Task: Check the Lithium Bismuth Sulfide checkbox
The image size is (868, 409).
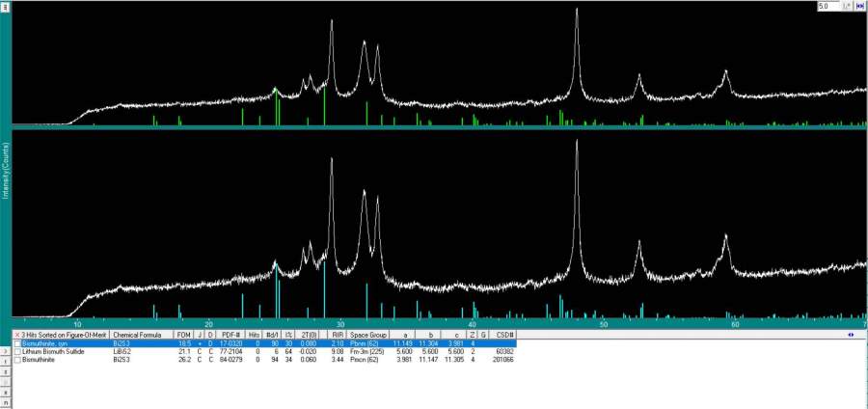Action: 17,351
